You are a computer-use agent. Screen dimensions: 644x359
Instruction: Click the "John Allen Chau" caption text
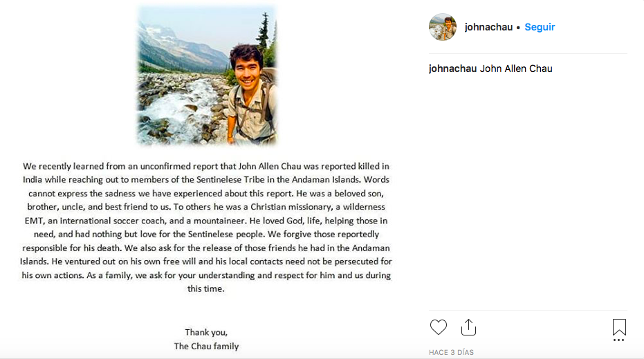click(516, 68)
